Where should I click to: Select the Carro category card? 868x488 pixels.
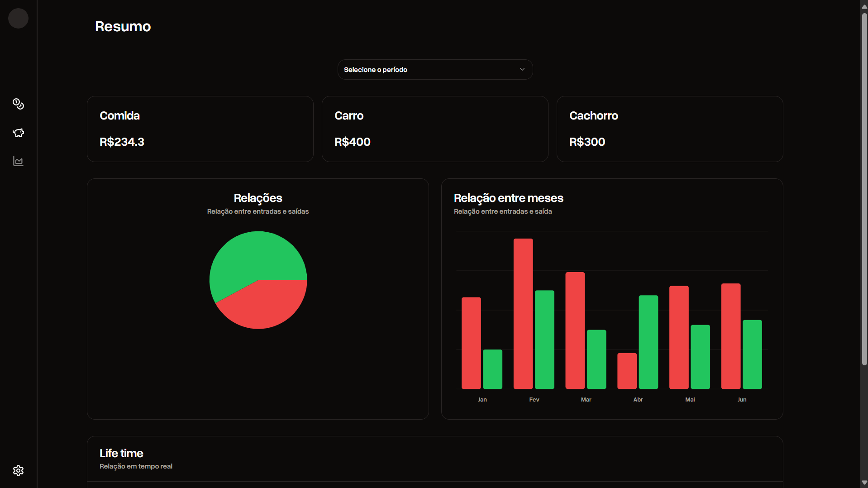pos(435,129)
